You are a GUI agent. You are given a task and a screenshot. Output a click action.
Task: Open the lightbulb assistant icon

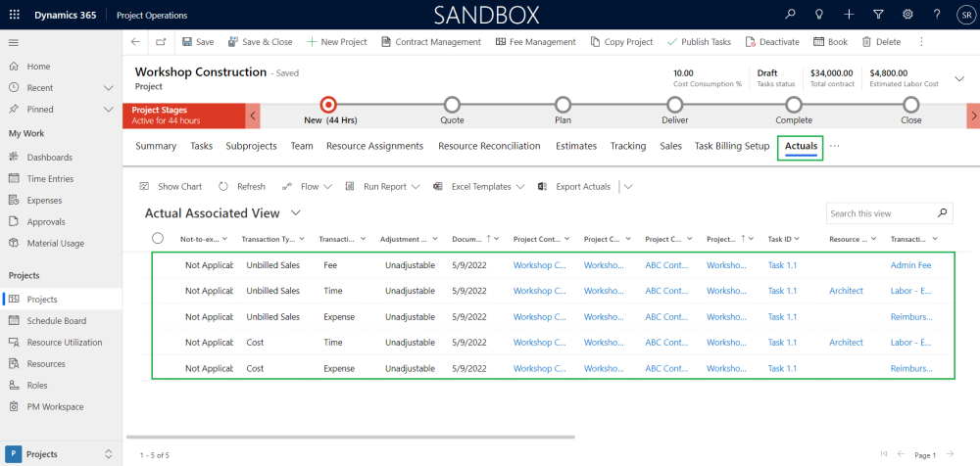tap(818, 15)
